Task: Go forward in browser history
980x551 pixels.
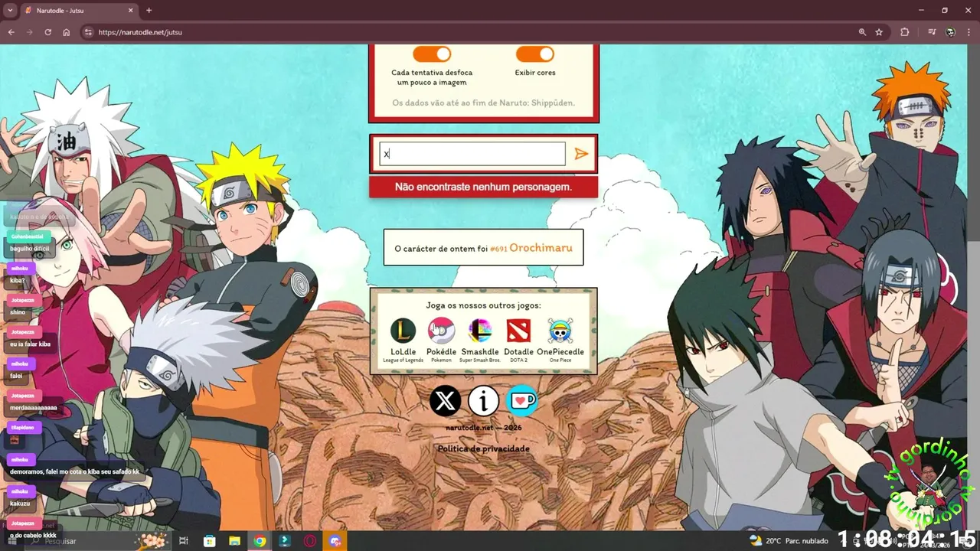Action: tap(29, 32)
